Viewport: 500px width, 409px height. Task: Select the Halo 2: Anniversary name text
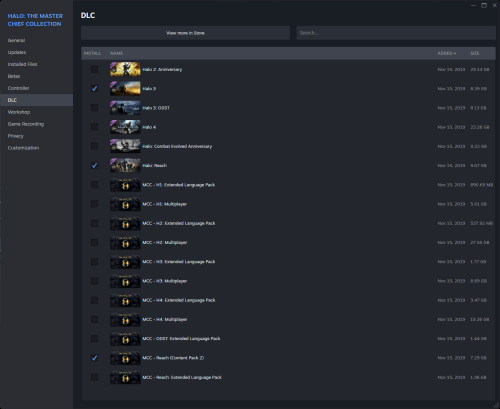coord(162,69)
